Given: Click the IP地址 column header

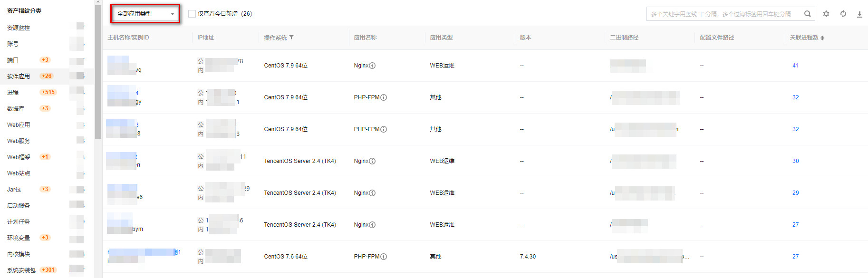Looking at the screenshot, I should point(206,38).
